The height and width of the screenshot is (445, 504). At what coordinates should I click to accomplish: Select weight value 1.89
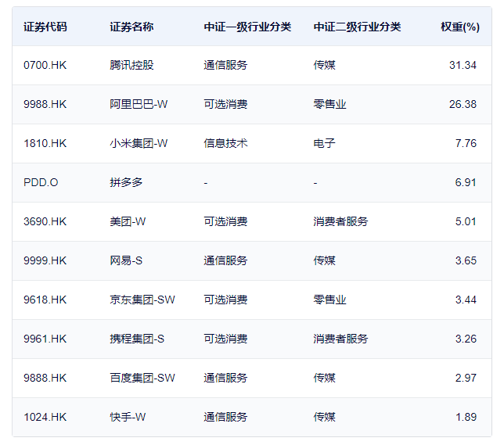click(x=466, y=417)
